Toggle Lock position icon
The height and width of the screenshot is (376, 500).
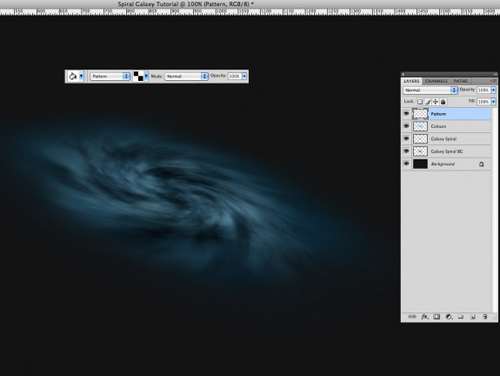point(435,102)
